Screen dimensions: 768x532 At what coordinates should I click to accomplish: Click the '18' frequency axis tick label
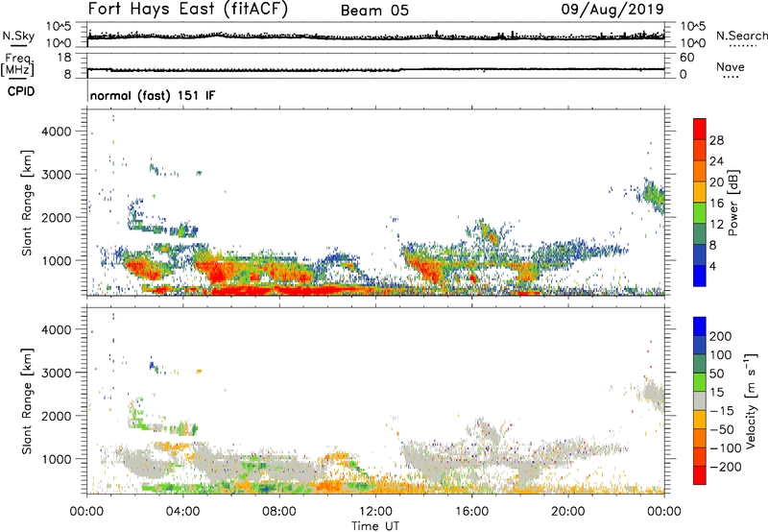coord(64,58)
